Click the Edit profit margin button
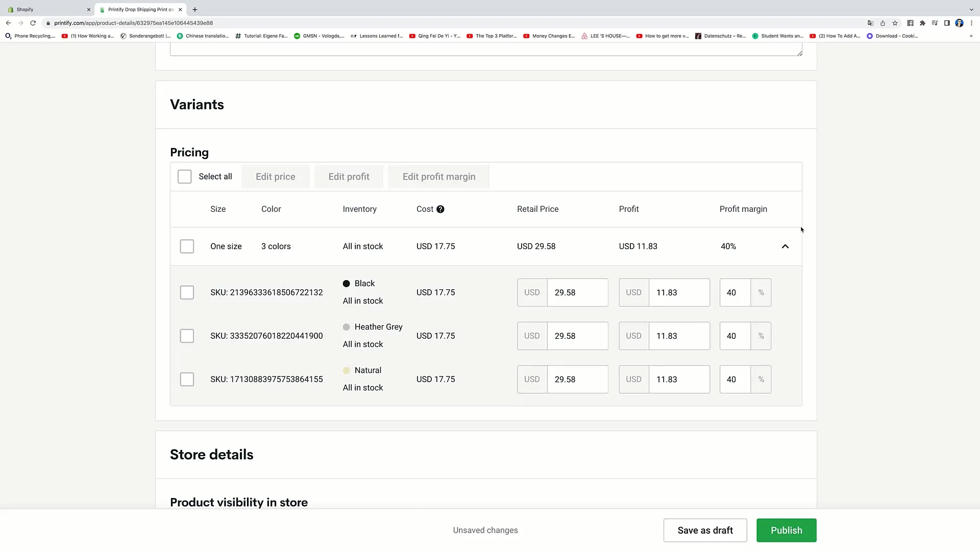980x551 pixels. 439,177
